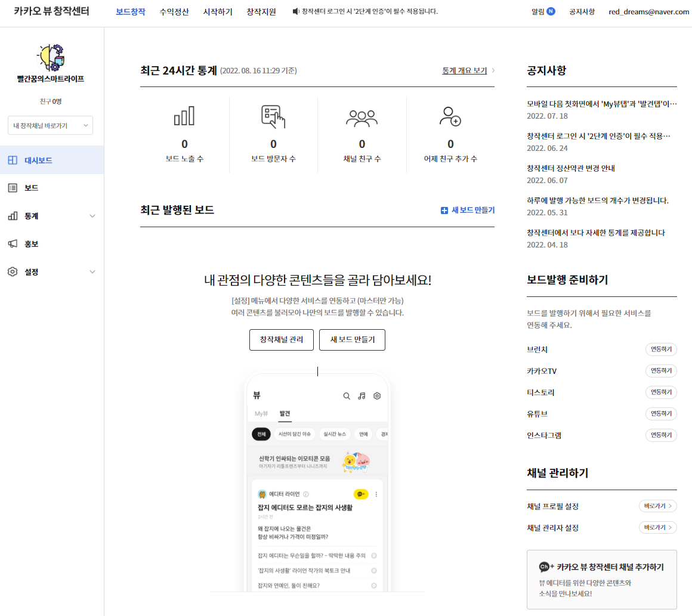Viewport: 692px width, 616px height.
Task: Click the Ch+ icon in channel add banner
Action: click(x=546, y=567)
